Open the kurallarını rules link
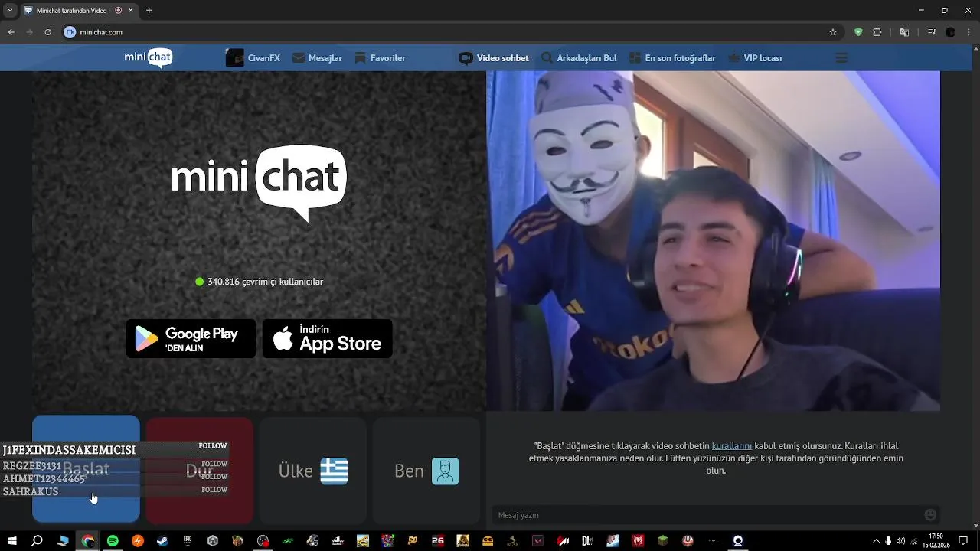Viewport: 980px width, 551px height. point(732,446)
